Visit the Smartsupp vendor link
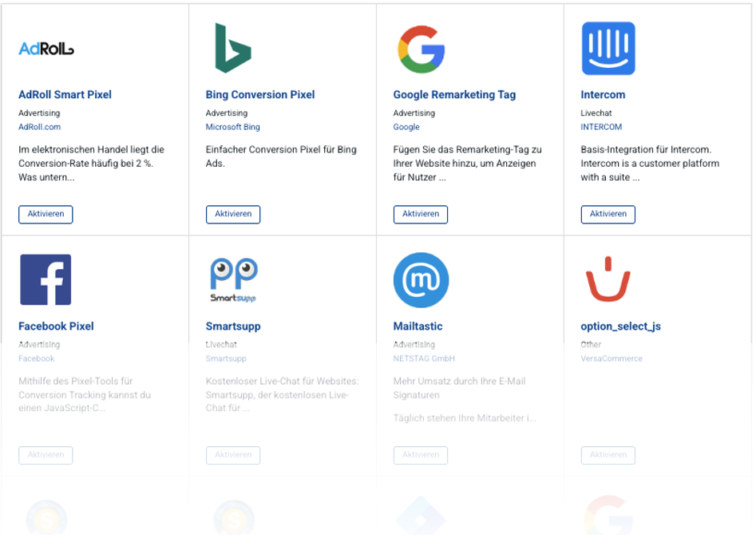 [x=226, y=358]
